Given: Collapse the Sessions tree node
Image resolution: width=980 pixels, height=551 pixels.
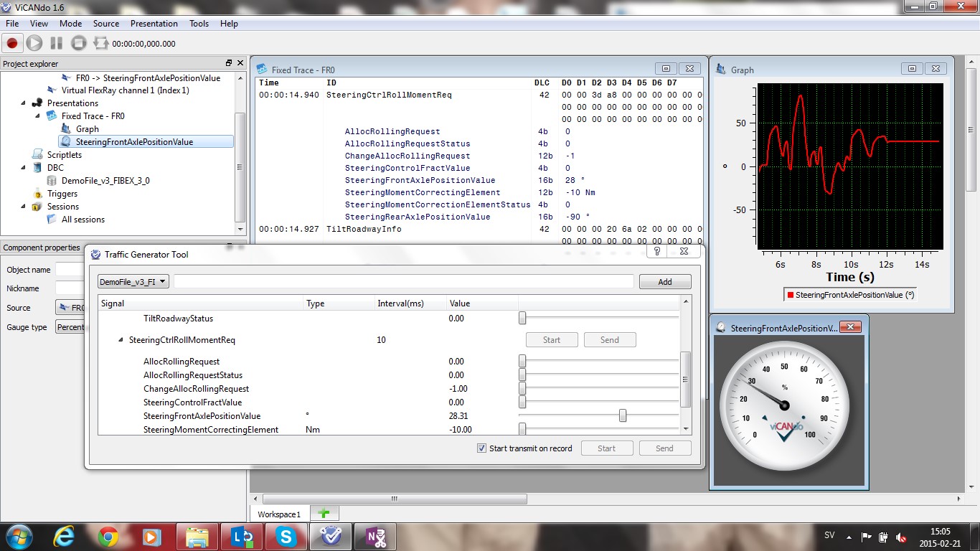Looking at the screenshot, I should pos(24,207).
